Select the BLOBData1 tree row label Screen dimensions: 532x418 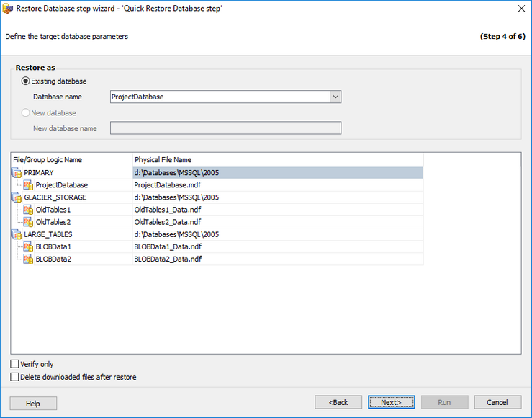coord(53,247)
